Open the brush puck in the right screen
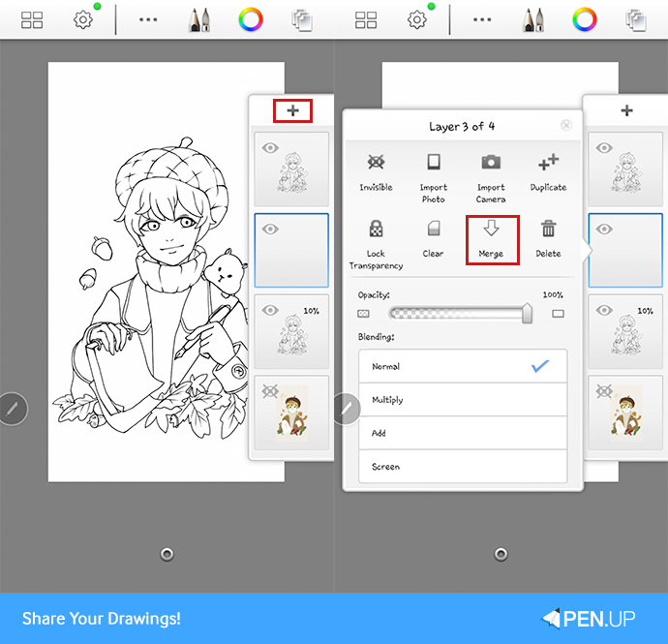 coord(347,409)
